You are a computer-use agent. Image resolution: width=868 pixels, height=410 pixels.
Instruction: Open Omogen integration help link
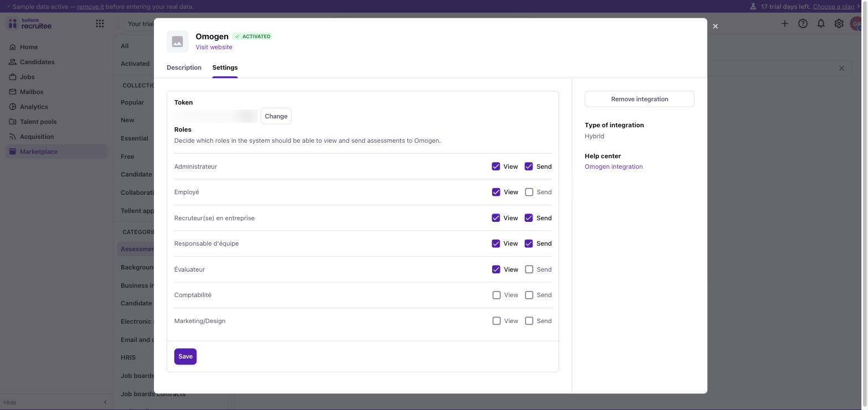613,167
